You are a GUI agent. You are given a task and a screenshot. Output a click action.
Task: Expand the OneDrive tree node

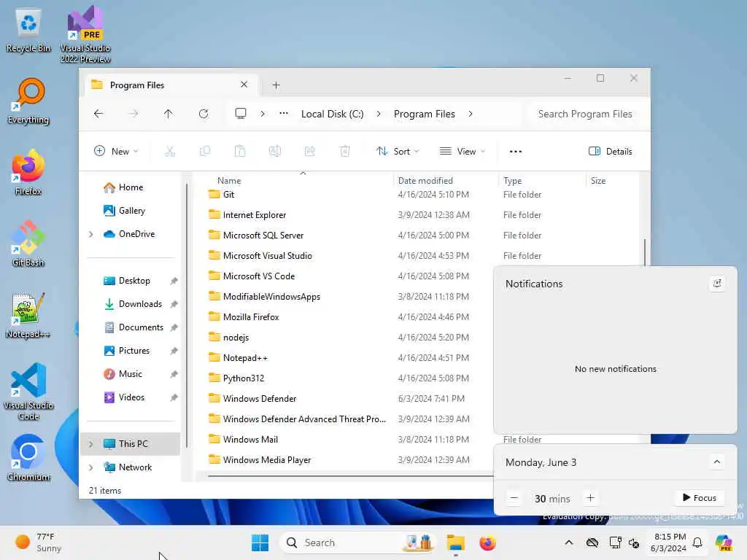[x=91, y=234]
